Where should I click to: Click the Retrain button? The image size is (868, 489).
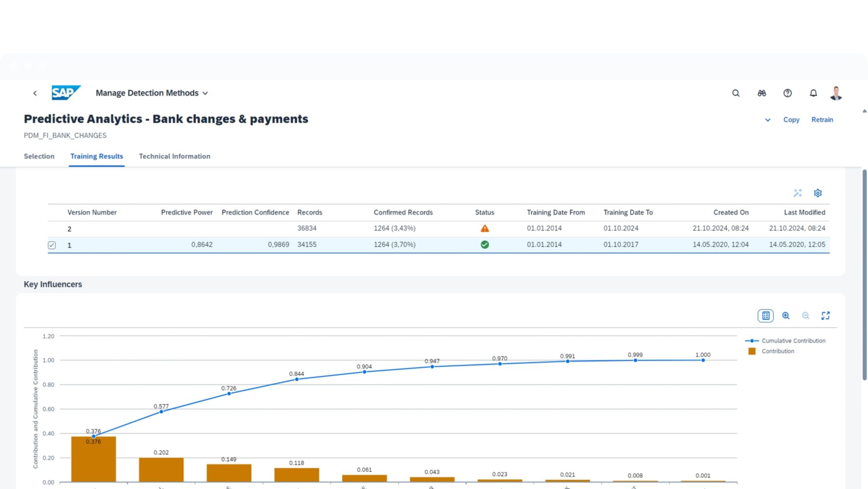(x=822, y=120)
